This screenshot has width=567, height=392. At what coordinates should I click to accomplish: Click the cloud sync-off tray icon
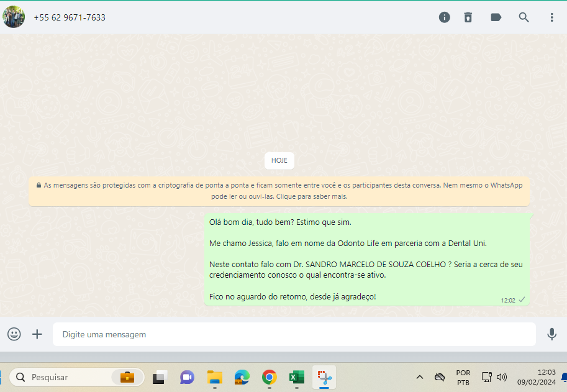(439, 377)
